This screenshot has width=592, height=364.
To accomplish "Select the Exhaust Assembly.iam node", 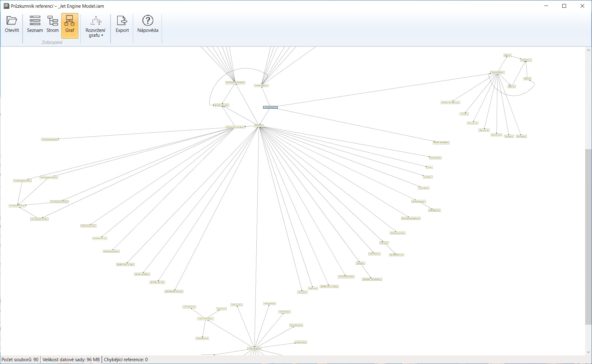I will click(497, 72).
